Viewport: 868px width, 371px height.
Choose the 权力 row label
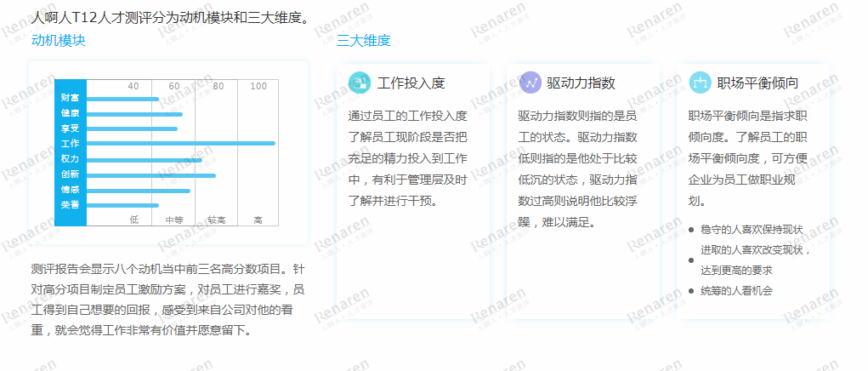click(x=70, y=159)
